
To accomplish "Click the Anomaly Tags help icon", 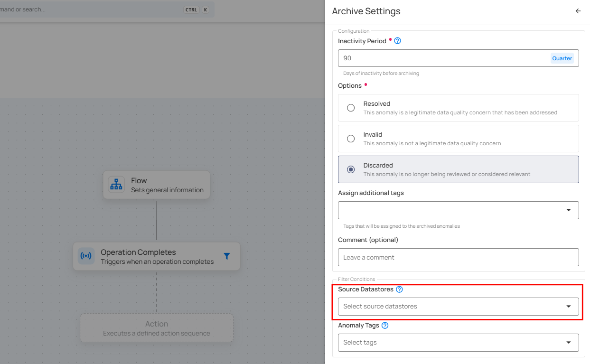I will pos(385,326).
